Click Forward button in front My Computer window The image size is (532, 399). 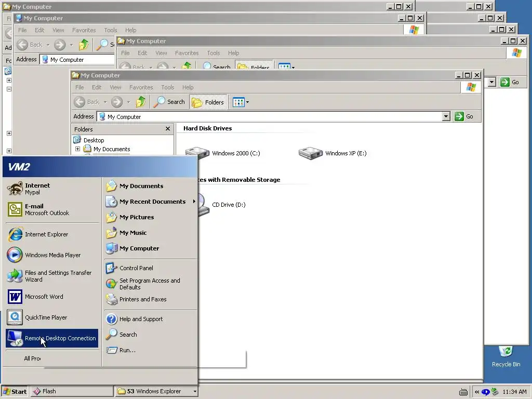tap(117, 102)
